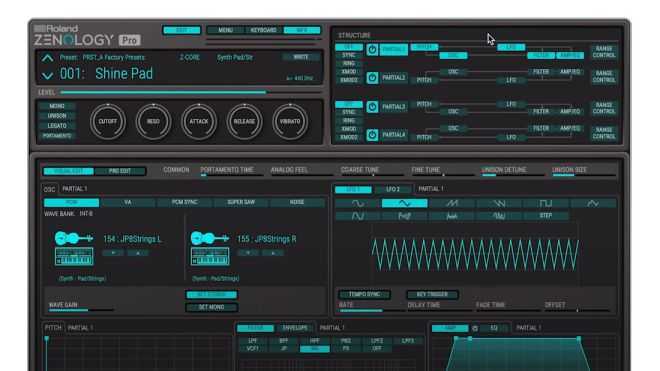The width and height of the screenshot is (660, 371).
Task: Enable the LEGATO switch
Action: (x=57, y=126)
